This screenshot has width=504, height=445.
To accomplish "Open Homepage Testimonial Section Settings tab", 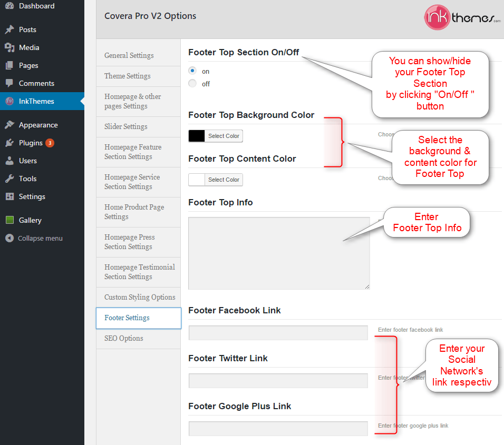I will tap(139, 272).
